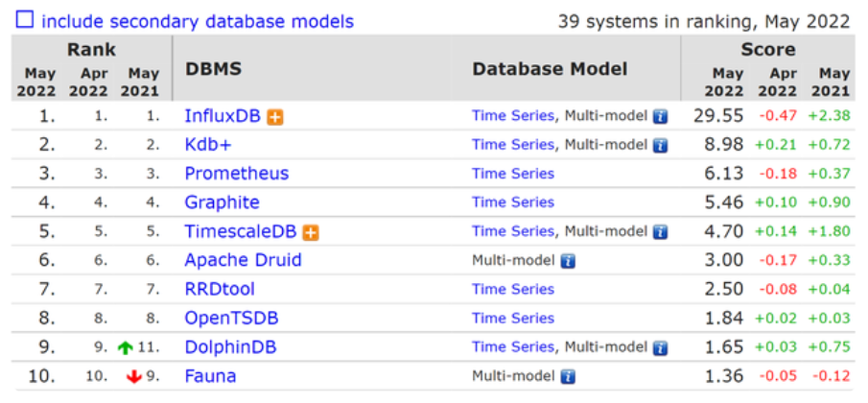The height and width of the screenshot is (403, 868).
Task: Click the info icon in TimescaleDB row
Action: (x=661, y=231)
